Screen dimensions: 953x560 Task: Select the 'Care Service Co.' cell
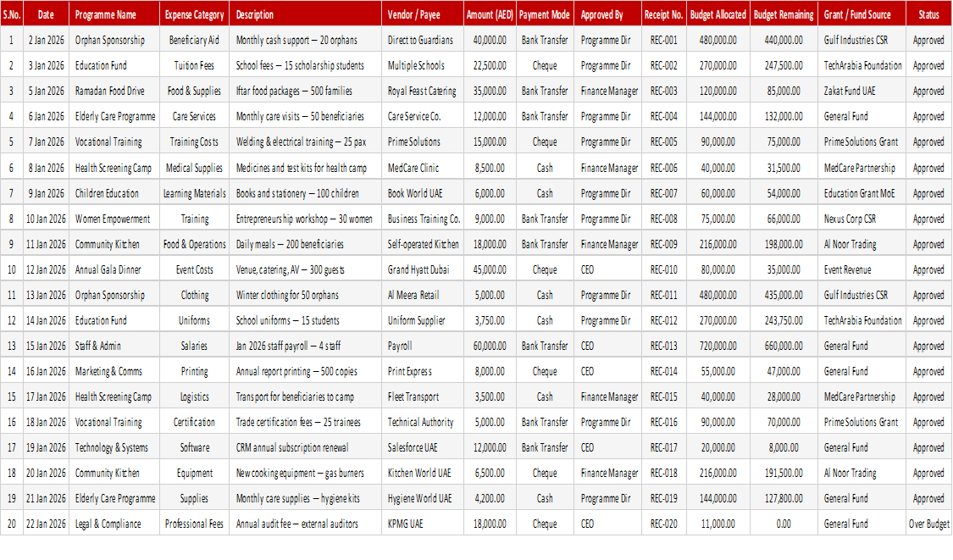(x=423, y=116)
